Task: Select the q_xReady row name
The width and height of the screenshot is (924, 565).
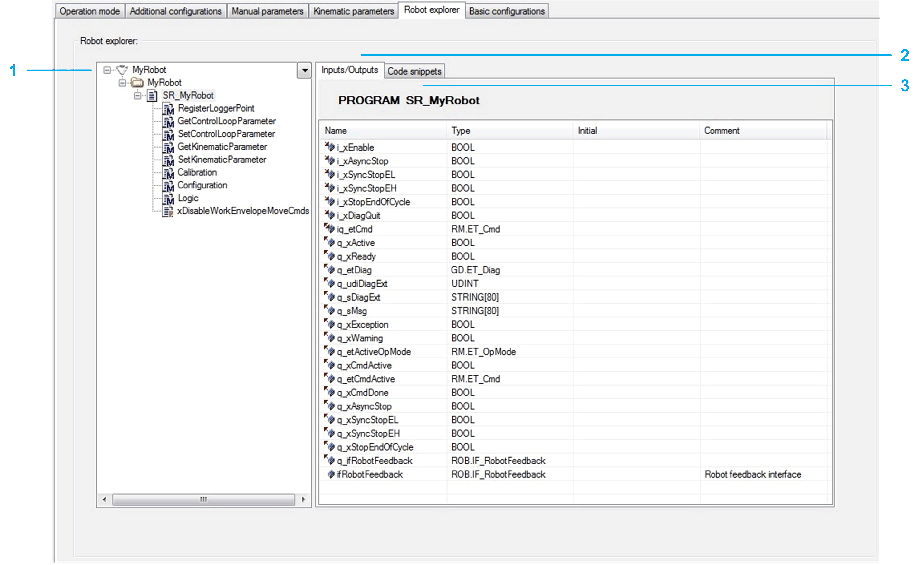Action: pos(356,257)
